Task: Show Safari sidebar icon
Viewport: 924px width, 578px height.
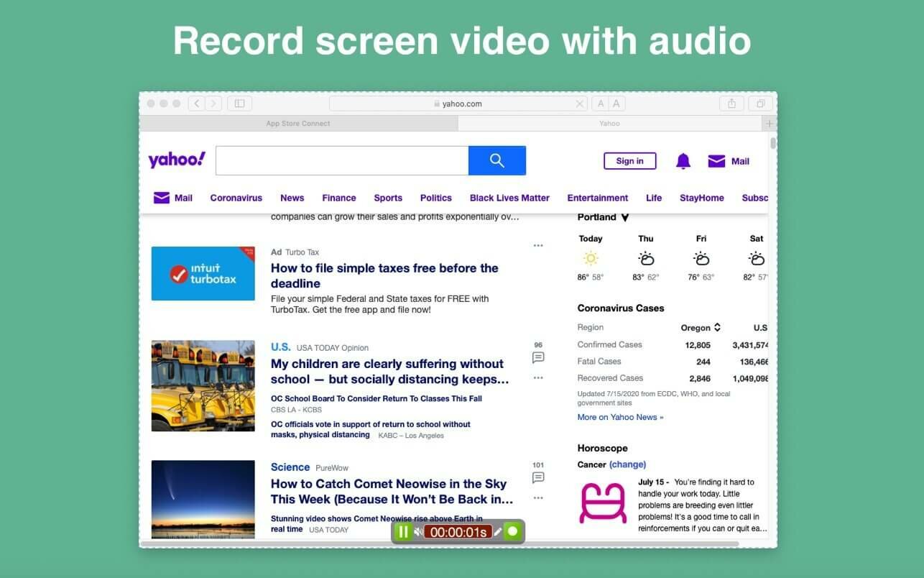Action: [239, 104]
